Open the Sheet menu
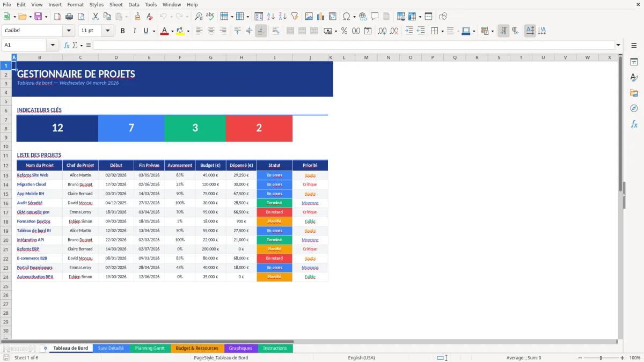The width and height of the screenshot is (644, 362). click(116, 4)
